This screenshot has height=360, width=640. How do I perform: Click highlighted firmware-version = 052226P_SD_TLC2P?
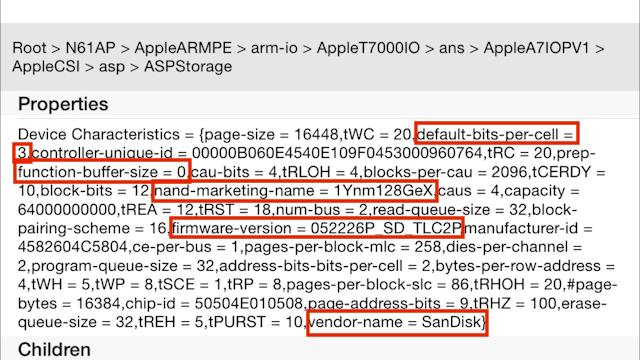(x=317, y=228)
